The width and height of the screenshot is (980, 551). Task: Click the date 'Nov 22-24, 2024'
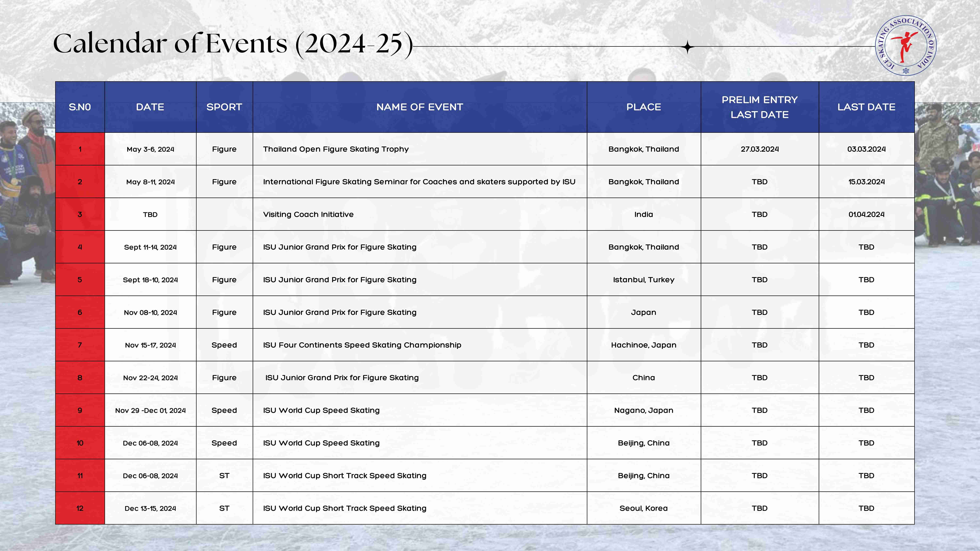[x=150, y=378]
